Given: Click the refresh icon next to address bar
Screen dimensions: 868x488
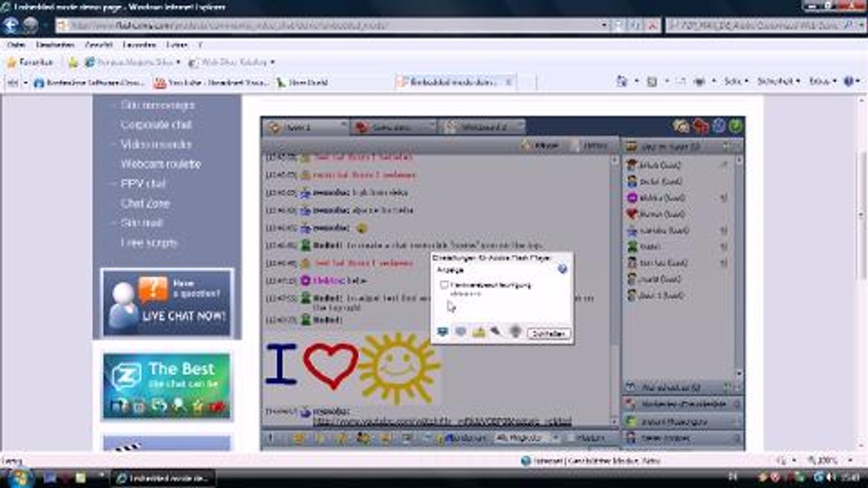Looking at the screenshot, I should click(635, 25).
